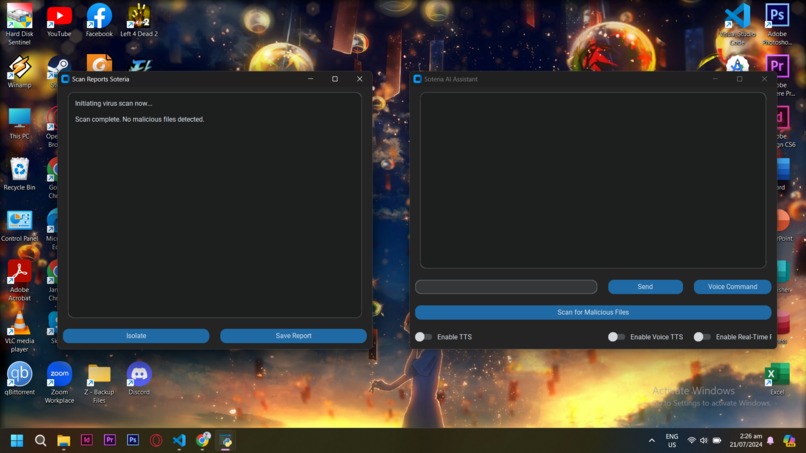Click the Save Report button

[x=294, y=336]
